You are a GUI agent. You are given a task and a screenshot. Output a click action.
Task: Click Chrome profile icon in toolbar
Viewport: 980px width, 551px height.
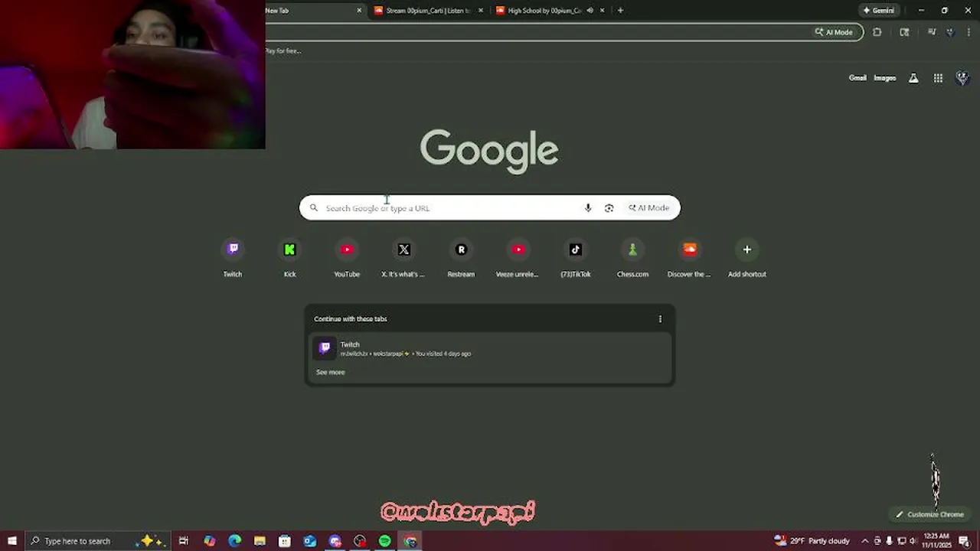click(x=950, y=32)
